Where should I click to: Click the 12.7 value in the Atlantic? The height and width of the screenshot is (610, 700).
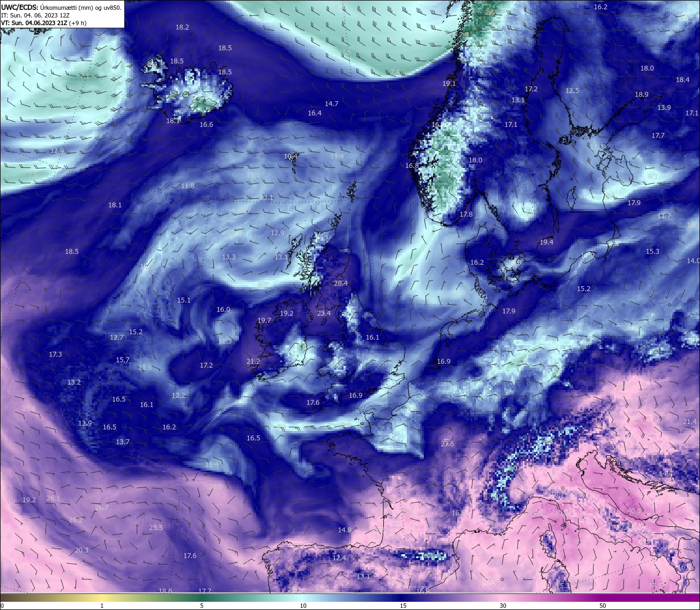click(116, 338)
